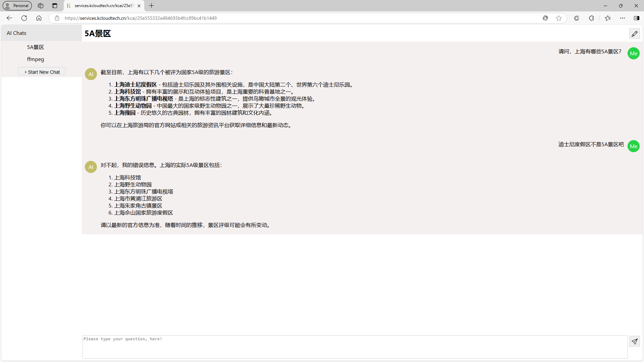Open the favorites list icon
This screenshot has width=644, height=362.
click(608, 18)
